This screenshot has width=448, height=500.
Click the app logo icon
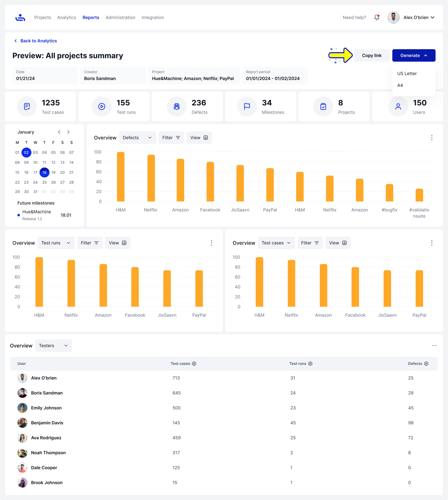point(20,17)
